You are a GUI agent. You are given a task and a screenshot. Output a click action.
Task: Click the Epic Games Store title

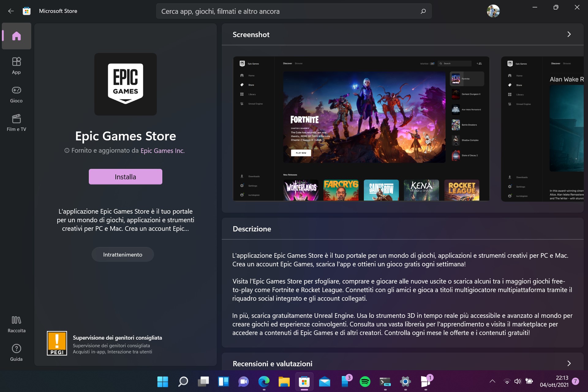125,136
